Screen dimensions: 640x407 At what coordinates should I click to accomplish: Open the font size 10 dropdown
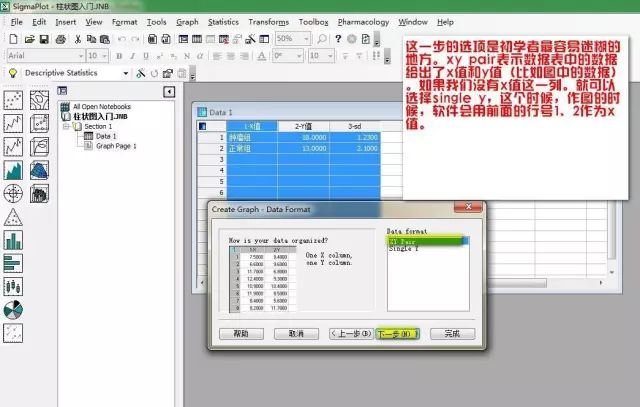tap(105, 56)
